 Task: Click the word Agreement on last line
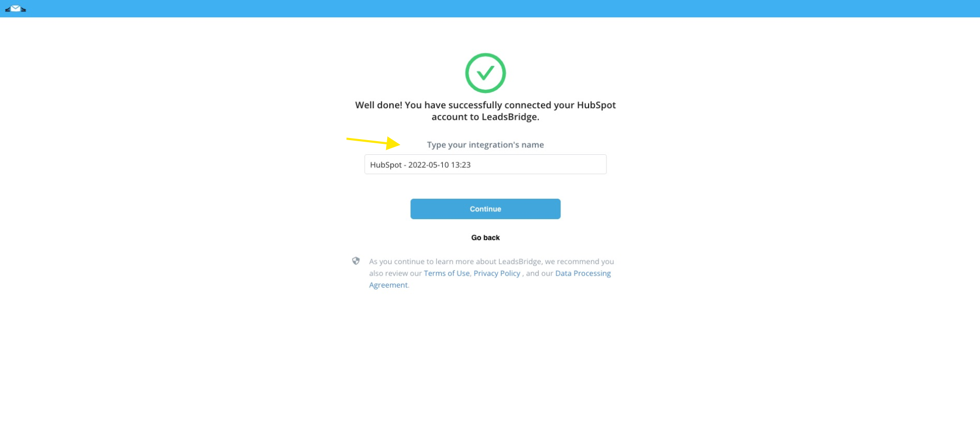pos(388,285)
